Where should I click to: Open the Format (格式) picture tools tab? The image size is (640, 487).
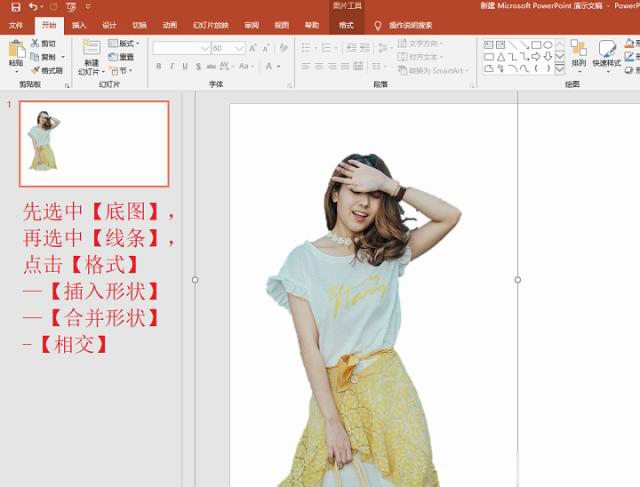tap(345, 25)
